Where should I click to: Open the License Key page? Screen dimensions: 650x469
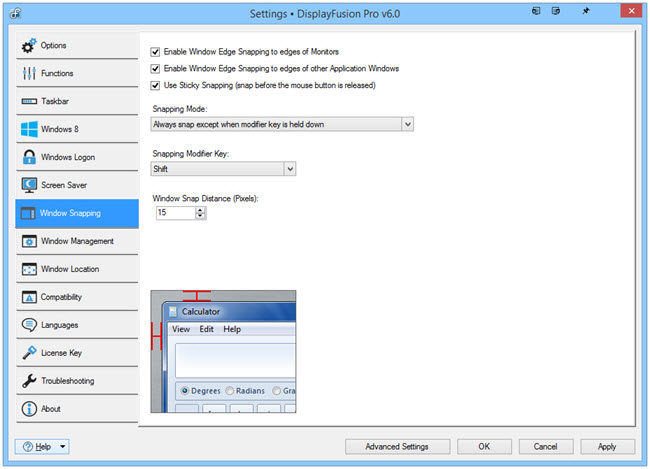(77, 353)
